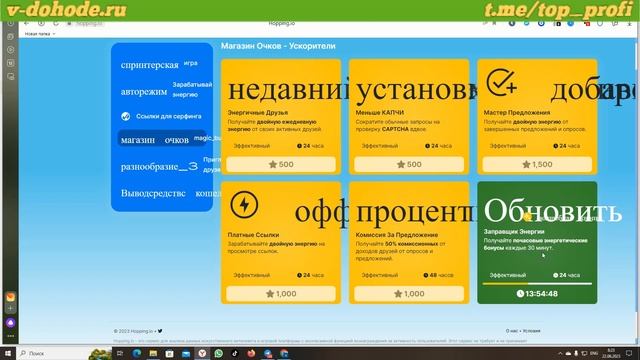Open the notification center in the taskbar
This screenshot has height=360, width=640.
629,353
